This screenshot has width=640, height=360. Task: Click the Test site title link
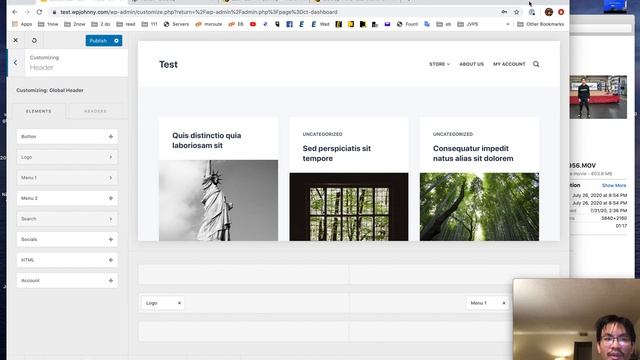[168, 64]
